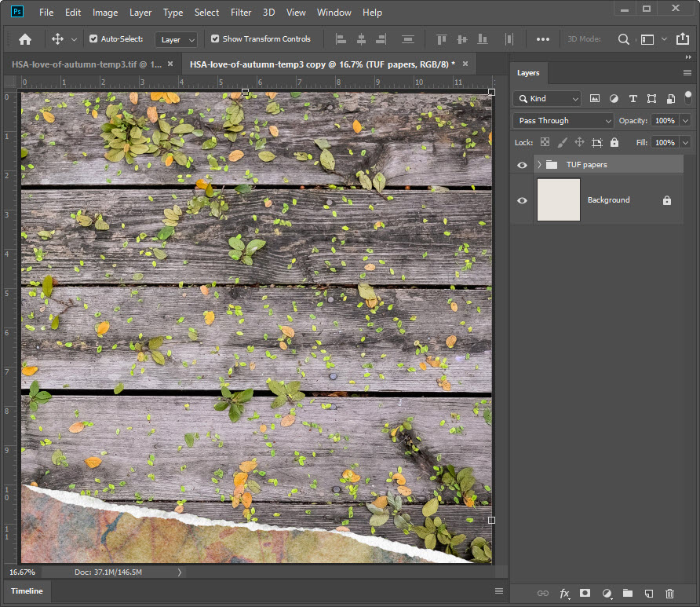Create a new layer with page icon
Screen dimensions: 700x607
(648, 594)
